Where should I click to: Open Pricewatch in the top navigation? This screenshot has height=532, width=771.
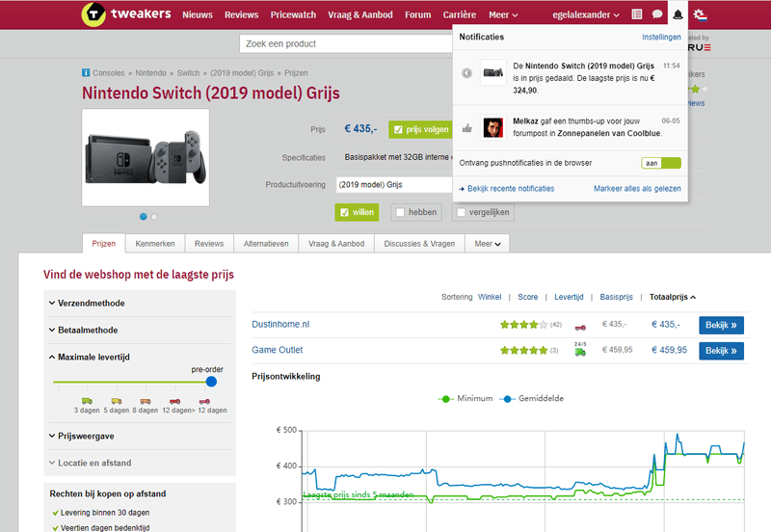pyautogui.click(x=293, y=14)
